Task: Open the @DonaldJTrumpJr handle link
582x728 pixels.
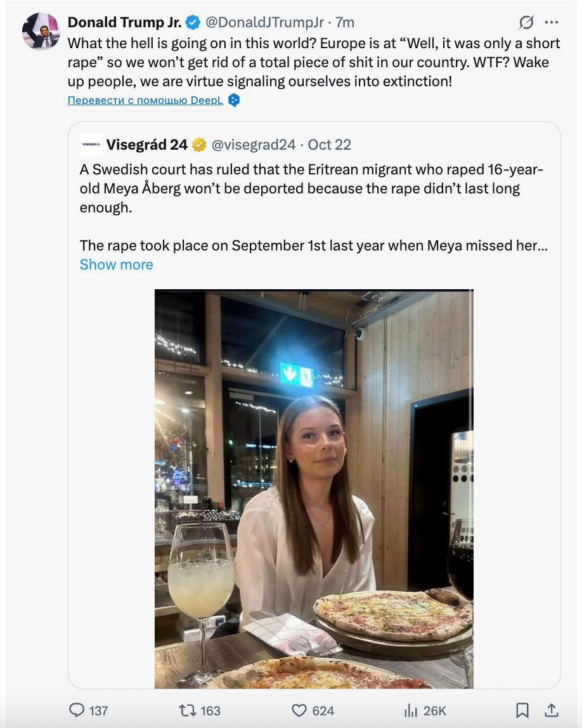Action: (264, 22)
